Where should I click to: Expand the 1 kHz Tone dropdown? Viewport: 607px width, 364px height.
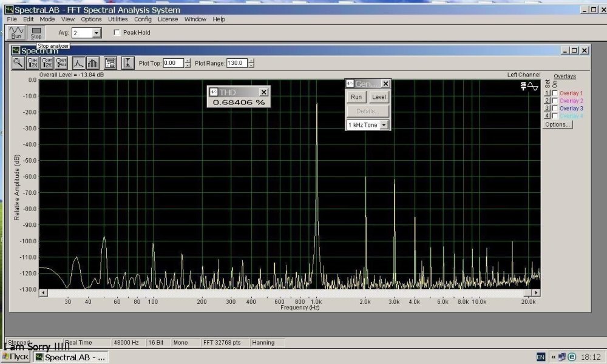[x=384, y=125]
